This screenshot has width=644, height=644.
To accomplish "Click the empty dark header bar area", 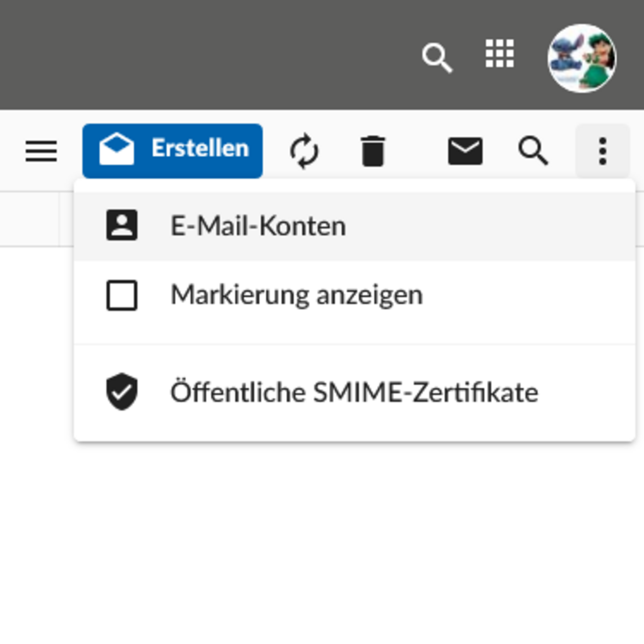I will [x=215, y=54].
